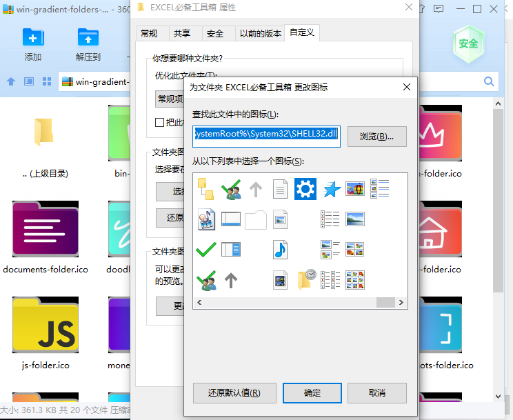This screenshot has width=513, height=420.
Task: Choose the audio video media file icon
Action: [206, 219]
